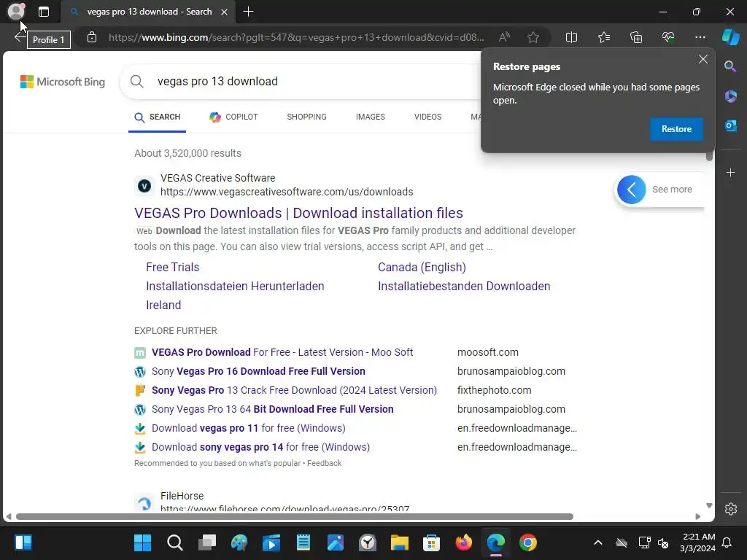Click the scroll down arrow of page
Image resolution: width=747 pixels, height=560 pixels.
(709, 506)
